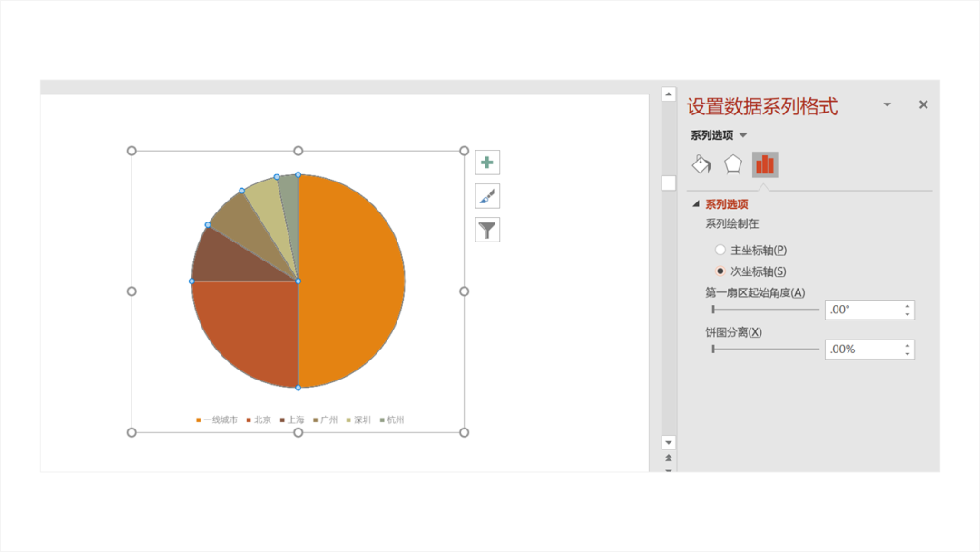Click the scrollbar up arrow
Viewport: 980px width, 552px height.
[668, 94]
